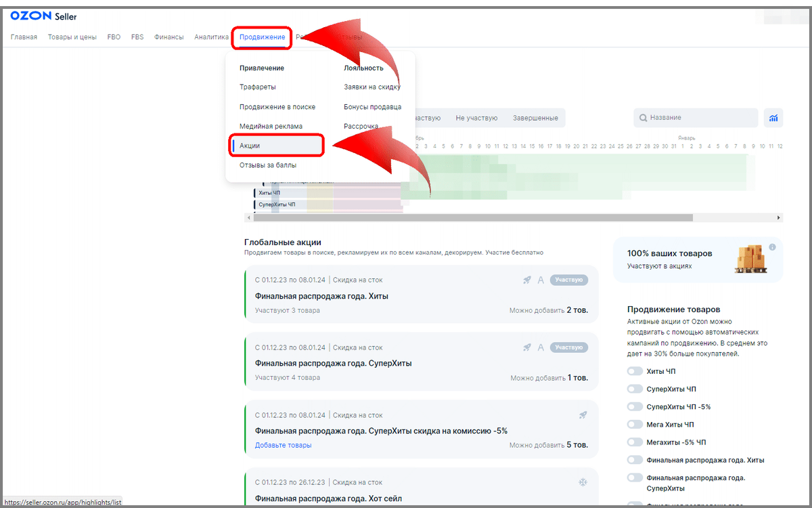
Task: Toggle Мегахиты -5% ЧП promotion
Action: coord(634,442)
